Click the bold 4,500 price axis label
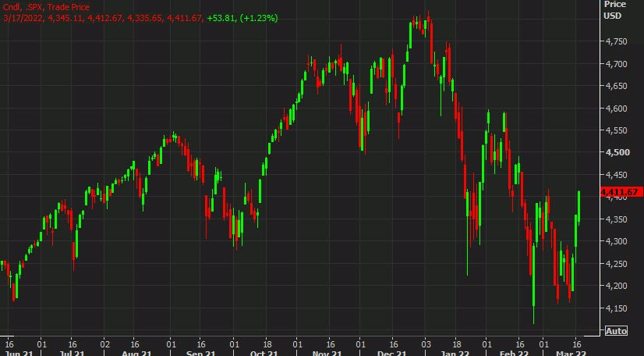Screen dimensions: 644x356 coord(617,152)
